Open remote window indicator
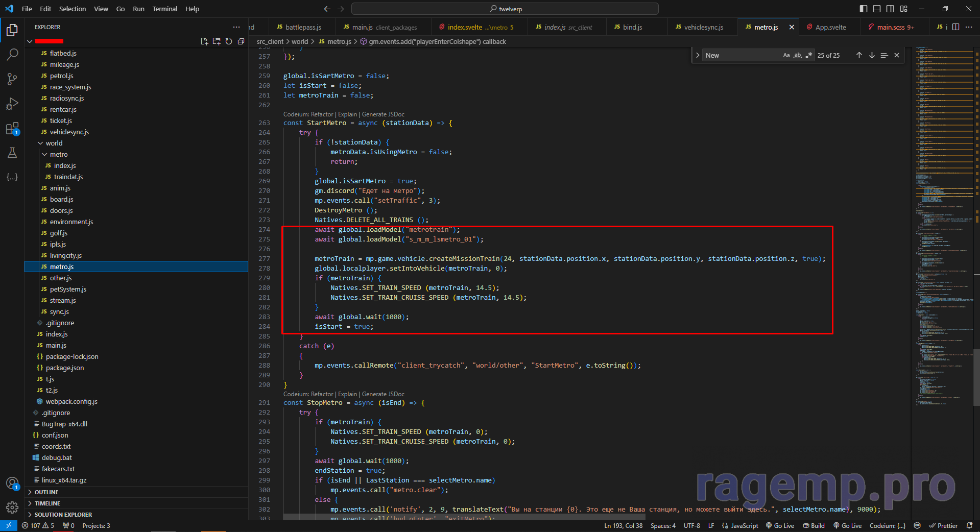Image resolution: width=980 pixels, height=532 pixels. (x=8, y=525)
